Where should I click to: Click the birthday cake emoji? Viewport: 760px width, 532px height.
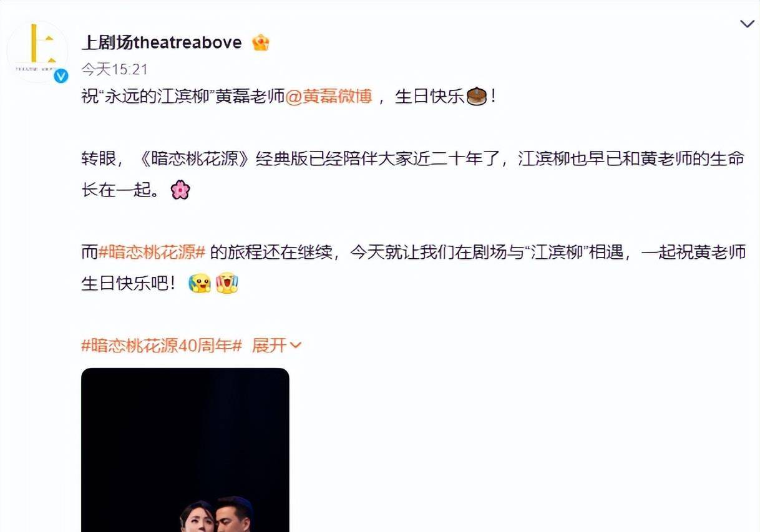pos(476,97)
